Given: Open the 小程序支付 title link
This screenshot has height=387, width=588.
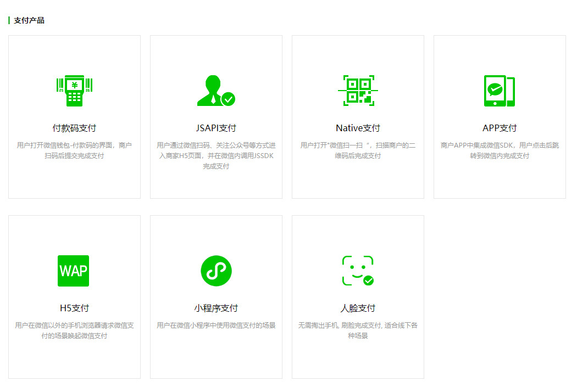Looking at the screenshot, I should point(216,309).
